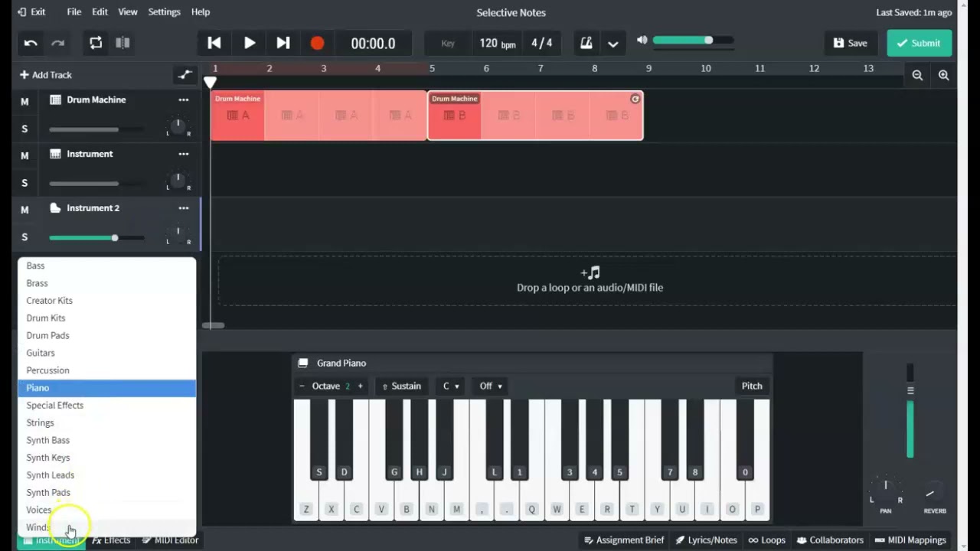Open the C key dropdown on keyboard

(451, 386)
